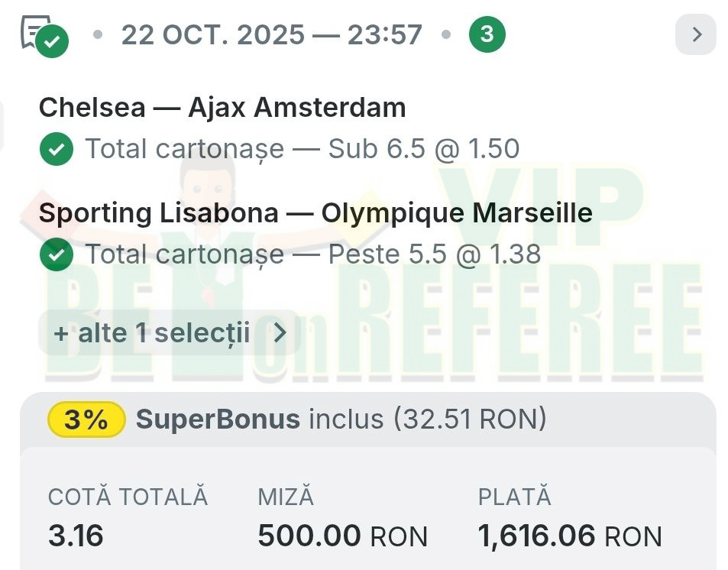
Task: Click the PLATĂ payout 1,616.06 RON
Action: click(569, 536)
